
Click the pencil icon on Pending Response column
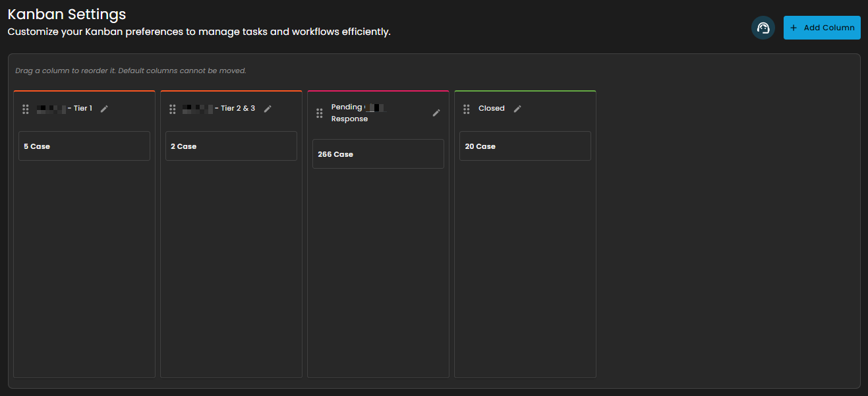point(436,113)
